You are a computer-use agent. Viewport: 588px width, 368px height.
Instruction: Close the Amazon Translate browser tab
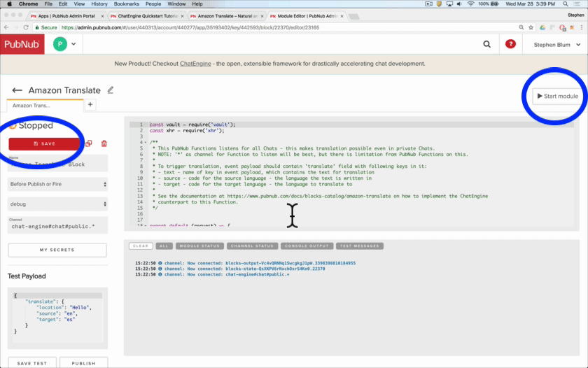[x=262, y=16]
